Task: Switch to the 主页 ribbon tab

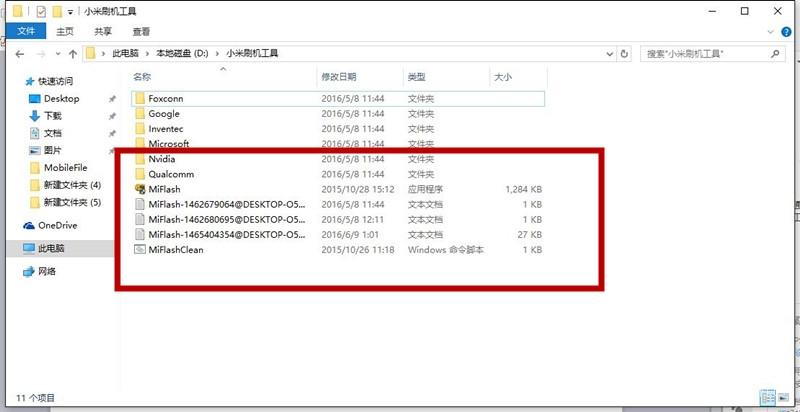Action: [x=65, y=31]
